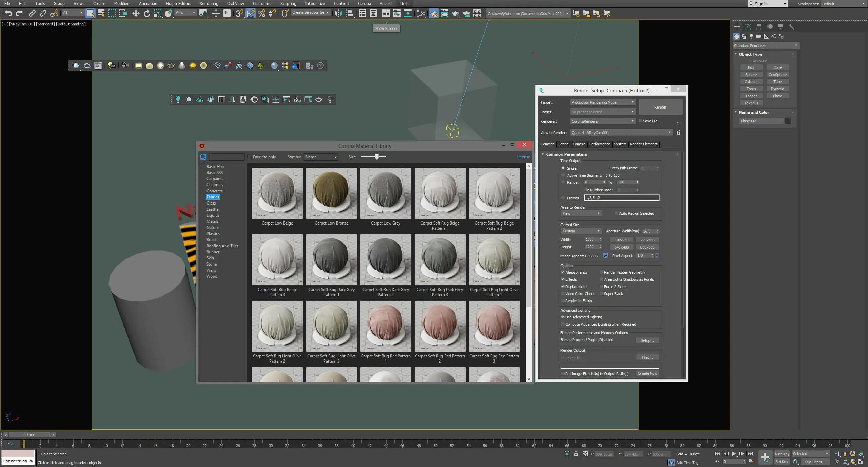The height and width of the screenshot is (467, 868).
Task: Select the Carpet Low Bronze material thumbnail
Action: tap(331, 193)
